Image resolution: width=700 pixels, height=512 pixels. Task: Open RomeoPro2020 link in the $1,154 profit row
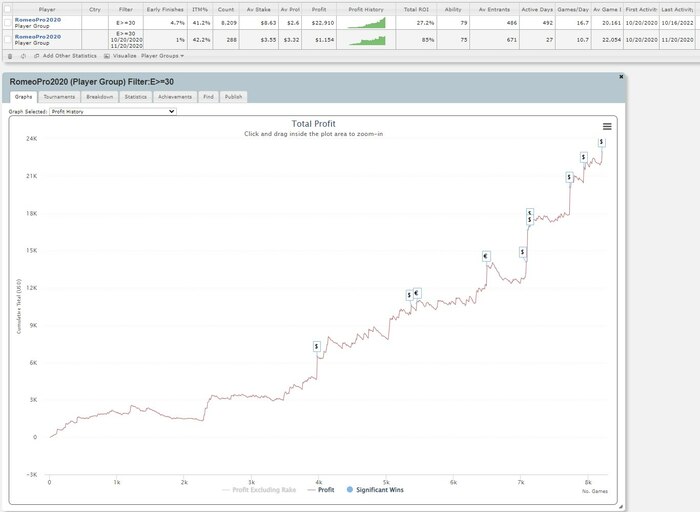pyautogui.click(x=38, y=37)
